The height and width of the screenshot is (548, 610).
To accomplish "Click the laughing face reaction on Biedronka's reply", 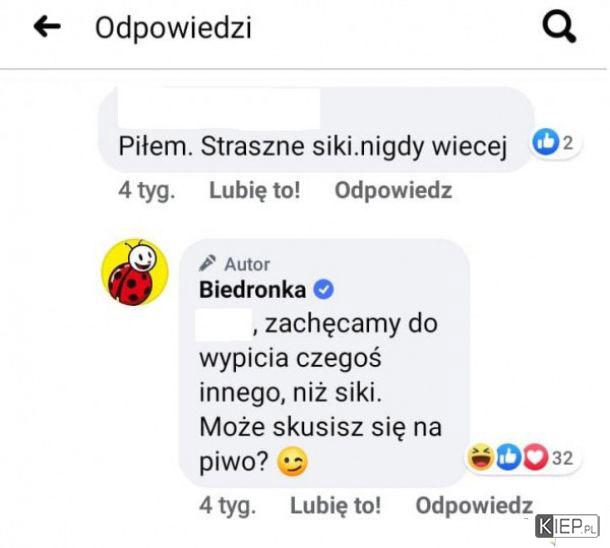I will pyautogui.click(x=481, y=457).
